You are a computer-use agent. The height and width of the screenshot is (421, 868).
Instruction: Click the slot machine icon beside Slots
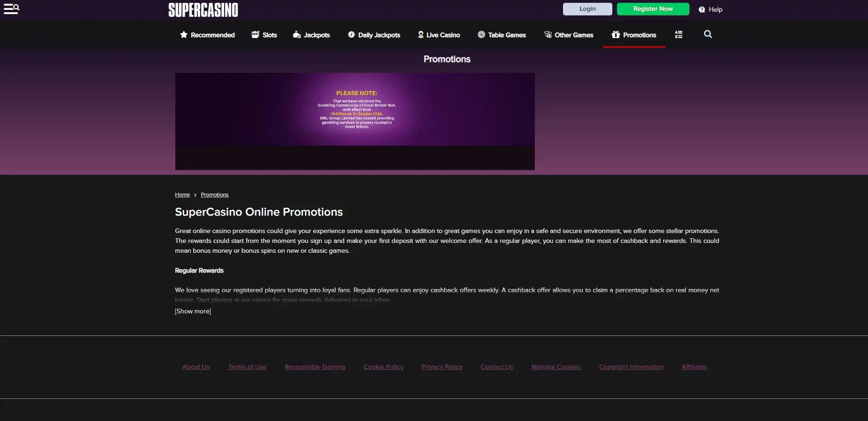(x=255, y=35)
